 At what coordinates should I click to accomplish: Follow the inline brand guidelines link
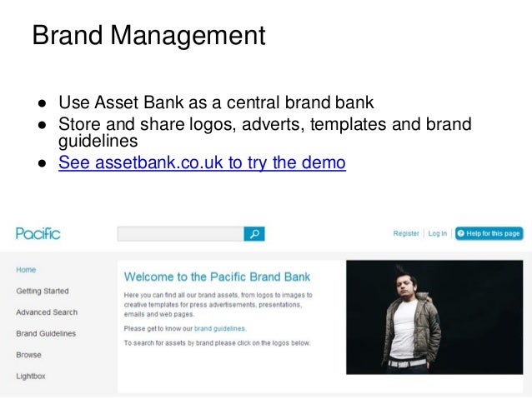coord(219,328)
